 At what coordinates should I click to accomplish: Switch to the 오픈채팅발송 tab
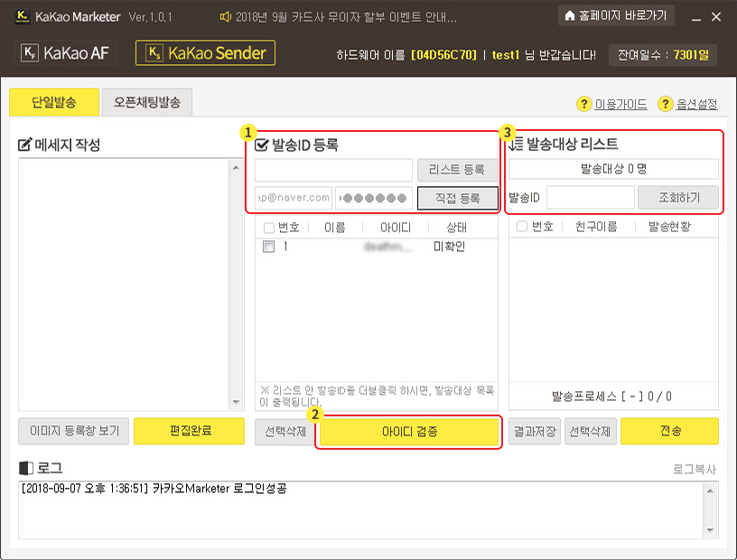click(x=146, y=102)
